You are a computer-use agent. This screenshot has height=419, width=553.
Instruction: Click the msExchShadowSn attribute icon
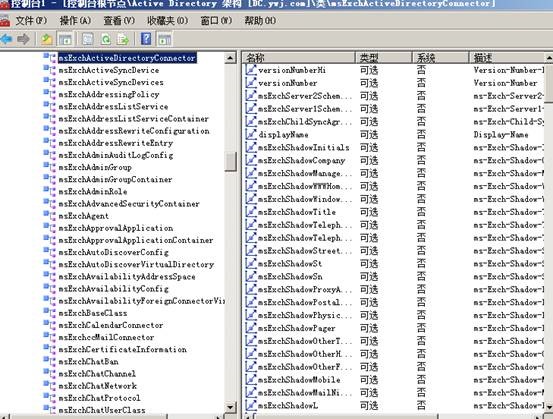click(x=251, y=276)
